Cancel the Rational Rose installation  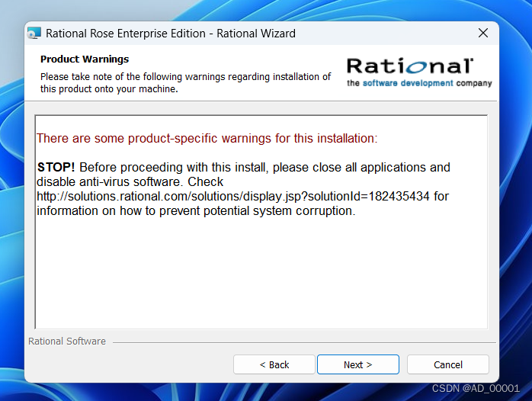448,364
